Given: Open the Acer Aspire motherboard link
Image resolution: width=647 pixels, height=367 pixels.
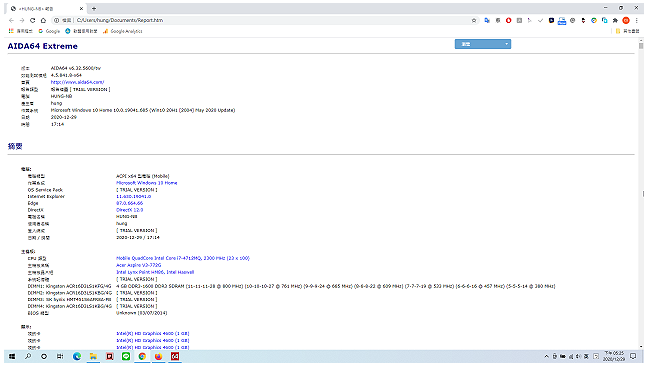Looking at the screenshot, I should 139,265.
